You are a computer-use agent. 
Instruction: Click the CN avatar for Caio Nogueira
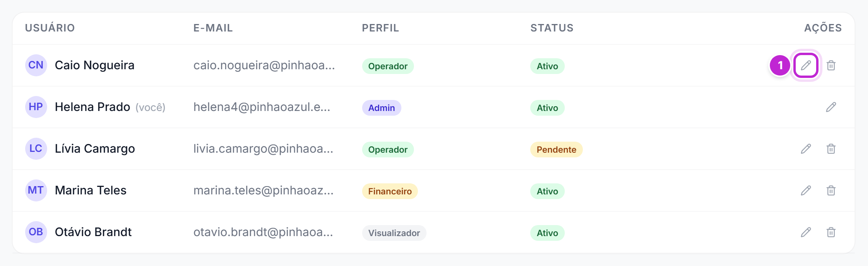tap(36, 65)
